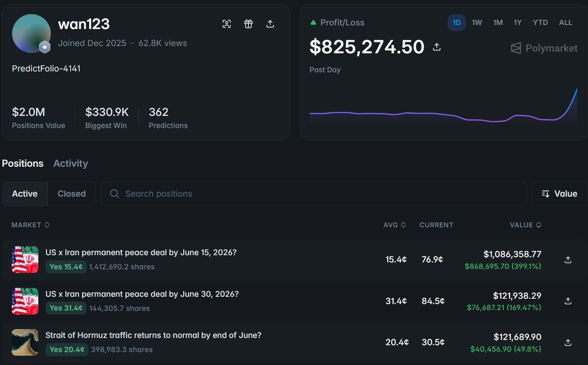The image size is (588, 365).
Task: Open the Value sort dropdown
Action: (559, 194)
